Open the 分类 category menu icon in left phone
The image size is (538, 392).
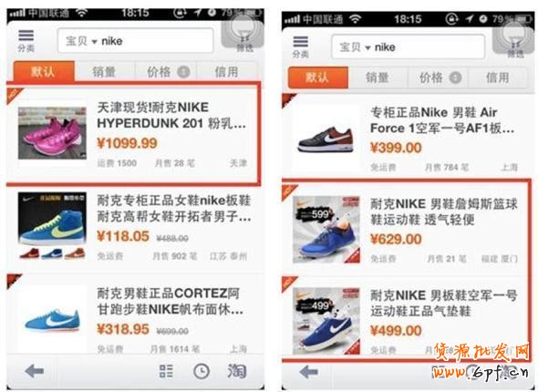(26, 40)
